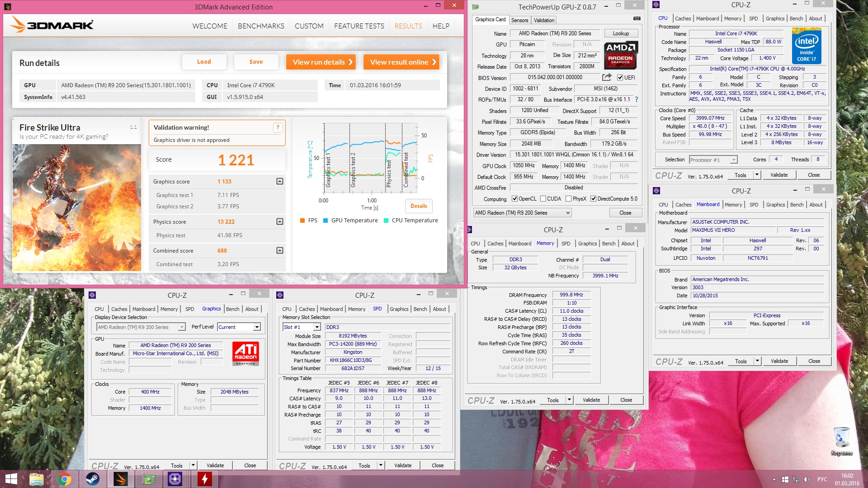Image resolution: width=868 pixels, height=488 pixels.
Task: Open the validation warning help question icon
Action: [x=278, y=127]
